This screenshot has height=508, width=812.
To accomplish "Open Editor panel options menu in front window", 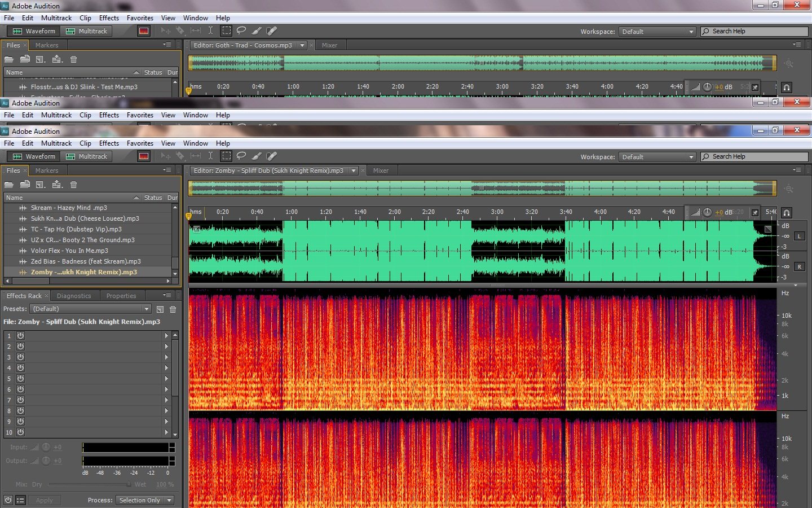I will (797, 170).
